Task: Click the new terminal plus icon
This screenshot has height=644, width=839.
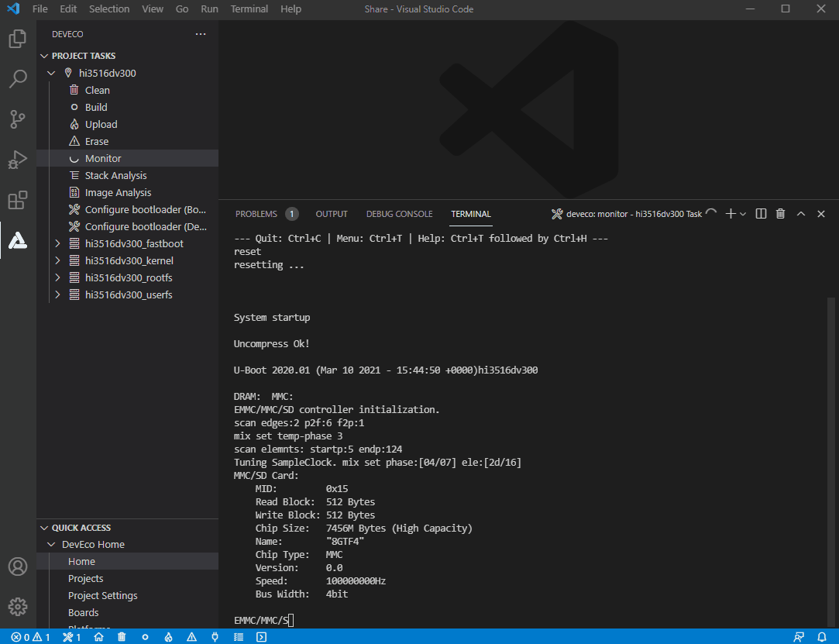Action: tap(730, 214)
